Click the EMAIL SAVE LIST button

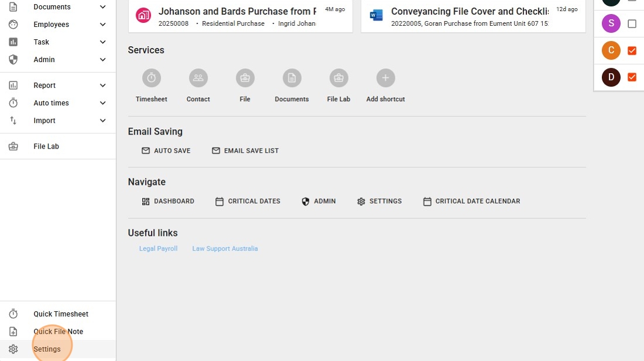pos(245,151)
